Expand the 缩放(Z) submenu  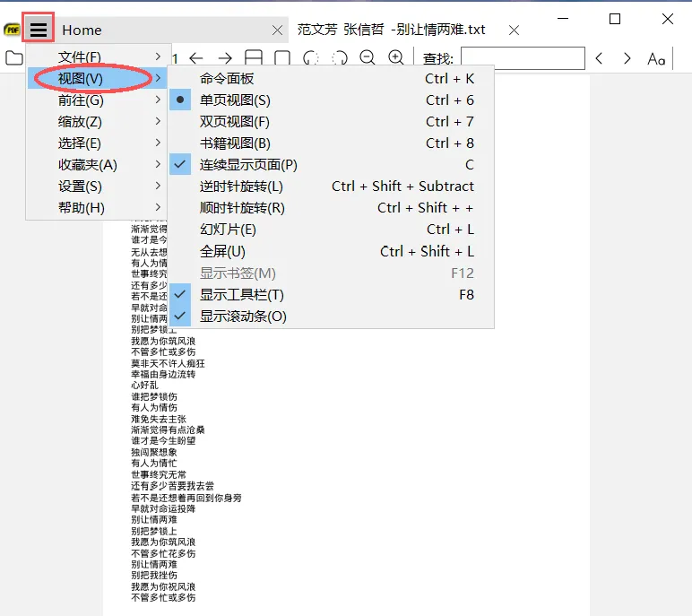98,121
